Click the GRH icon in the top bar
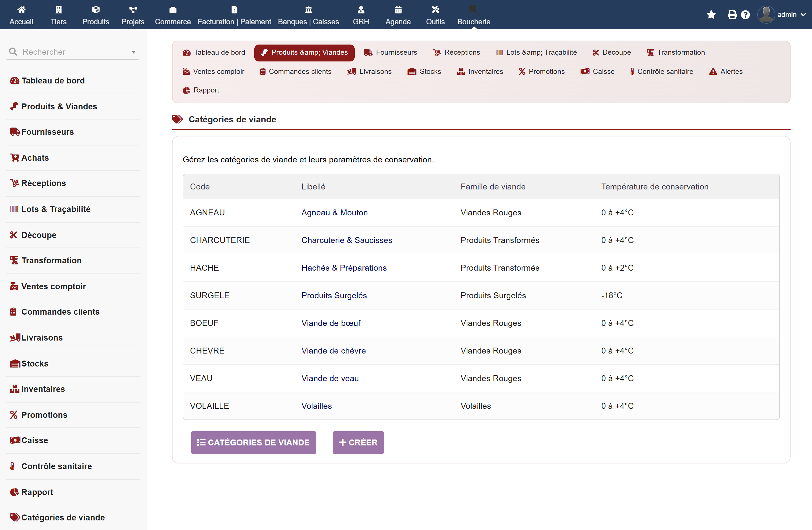The image size is (812, 530). (x=361, y=10)
